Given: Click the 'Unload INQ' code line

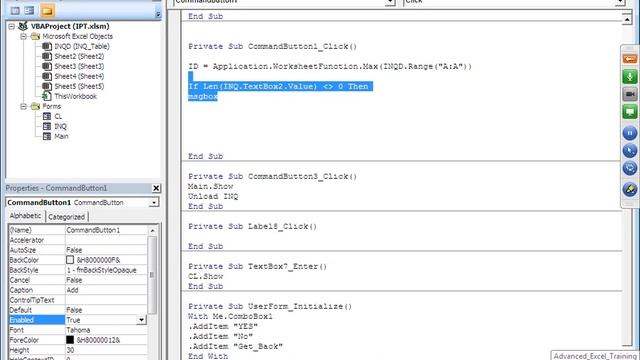Looking at the screenshot, I should pos(213,196).
